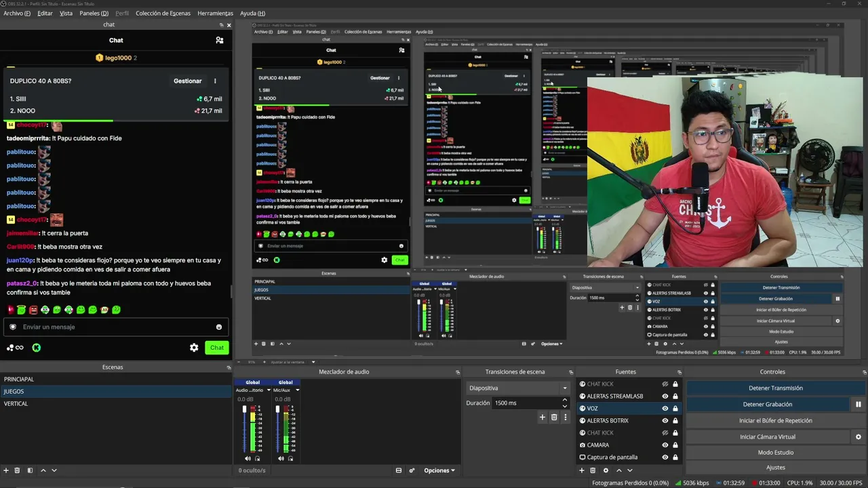
Task: Click Iniciar el Búfer de Repetición
Action: [776, 421]
